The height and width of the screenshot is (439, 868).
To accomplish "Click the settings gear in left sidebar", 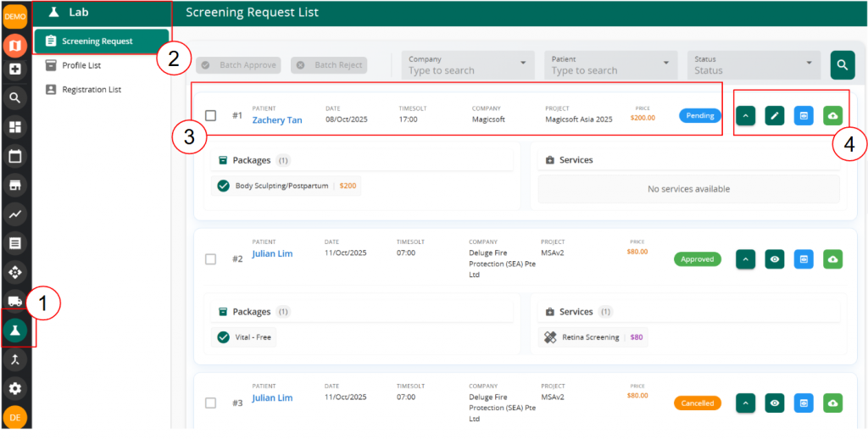I will click(x=15, y=388).
